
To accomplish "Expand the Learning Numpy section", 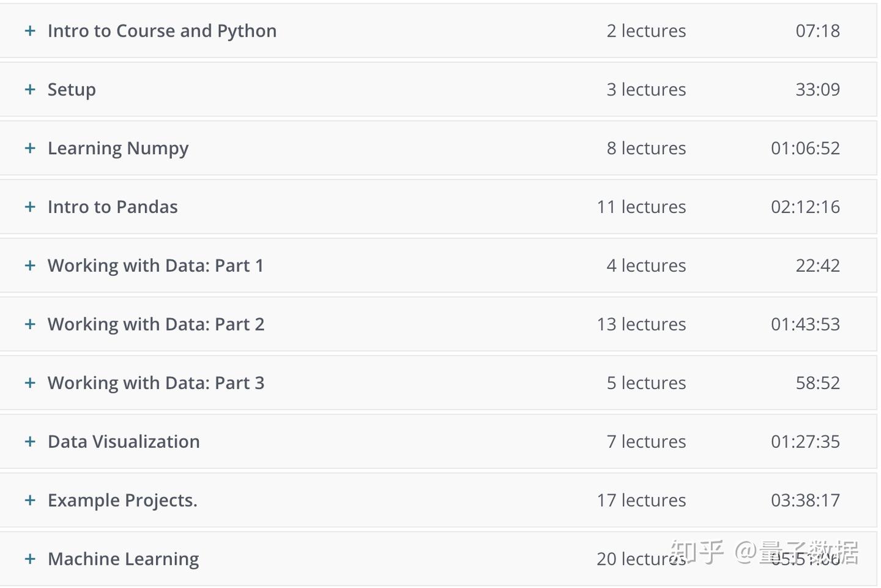I will [30, 148].
